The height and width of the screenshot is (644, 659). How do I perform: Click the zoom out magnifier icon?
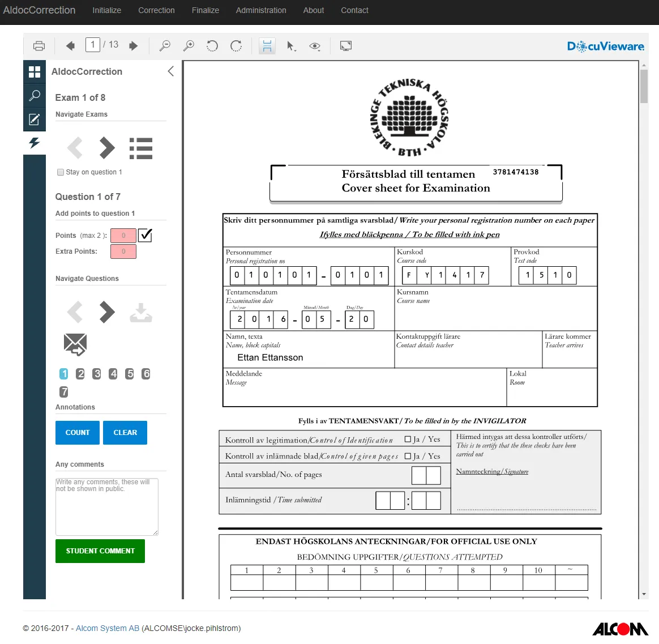pos(165,46)
